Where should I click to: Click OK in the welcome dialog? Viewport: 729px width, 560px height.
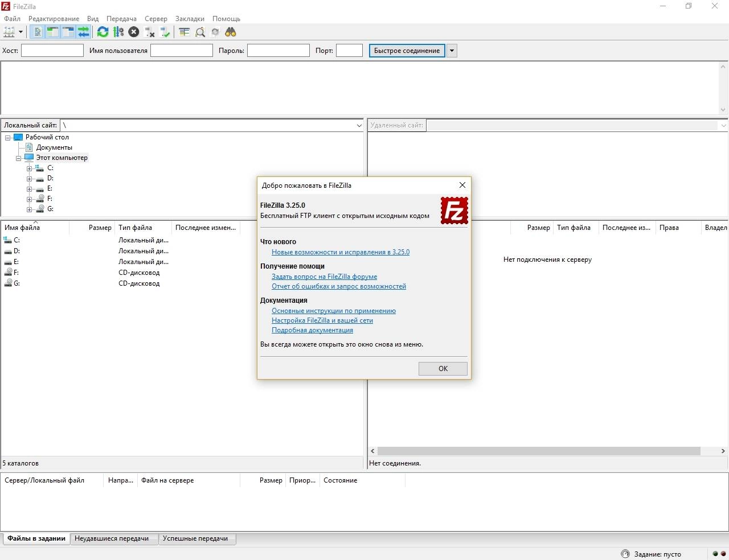(x=443, y=369)
